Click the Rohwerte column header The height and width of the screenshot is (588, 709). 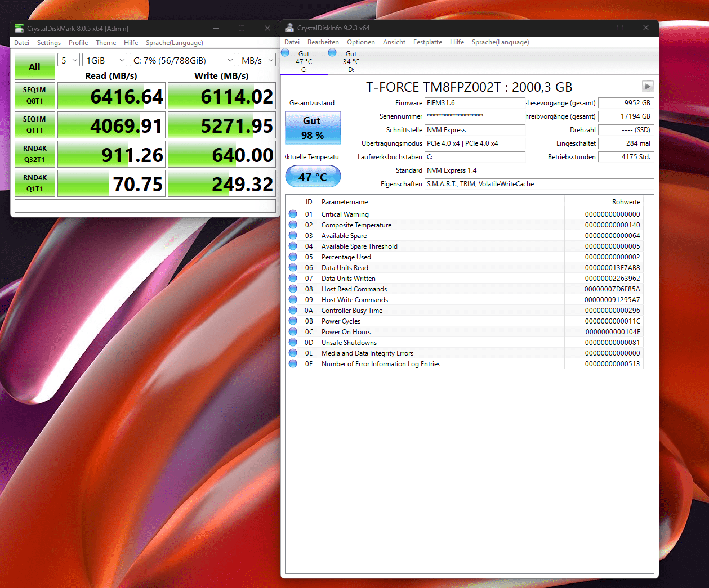coord(604,202)
